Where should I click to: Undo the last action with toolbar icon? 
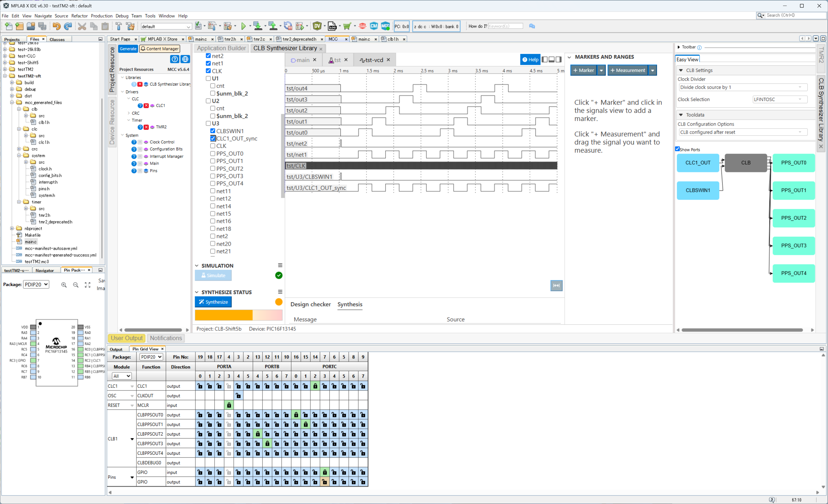point(56,26)
